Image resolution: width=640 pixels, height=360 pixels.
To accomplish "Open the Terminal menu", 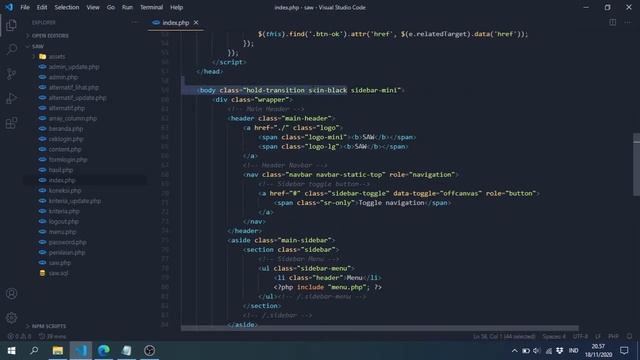I will point(151,7).
